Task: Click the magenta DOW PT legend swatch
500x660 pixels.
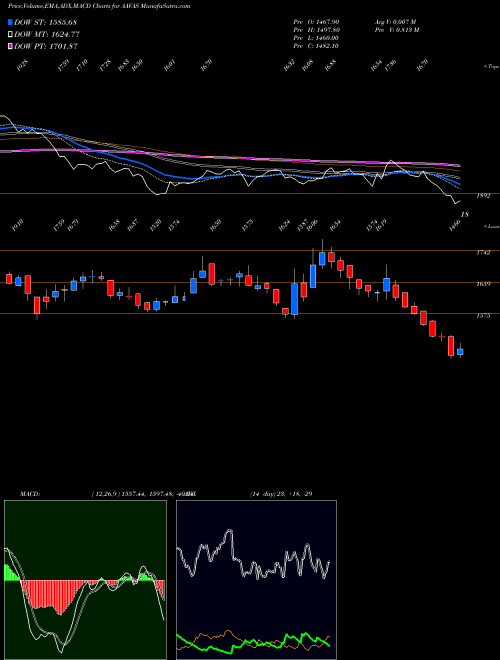Action: tap(11, 46)
